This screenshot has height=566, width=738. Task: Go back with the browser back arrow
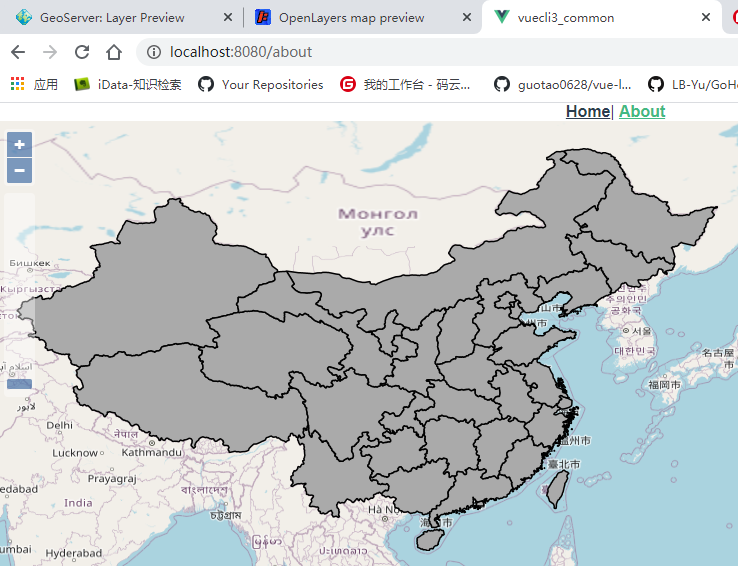(x=18, y=52)
